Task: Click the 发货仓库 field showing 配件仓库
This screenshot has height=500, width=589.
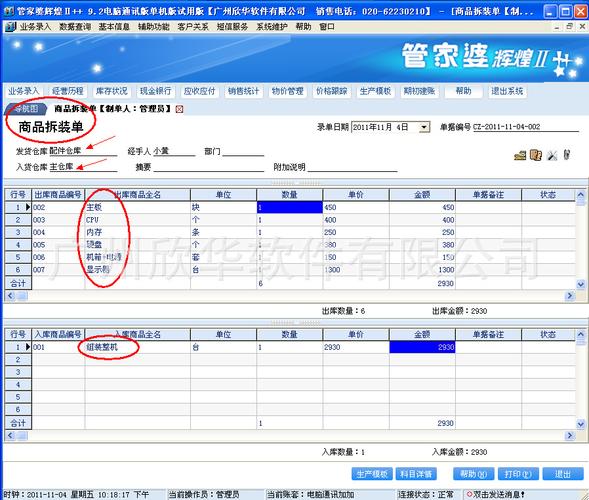Action: click(83, 151)
